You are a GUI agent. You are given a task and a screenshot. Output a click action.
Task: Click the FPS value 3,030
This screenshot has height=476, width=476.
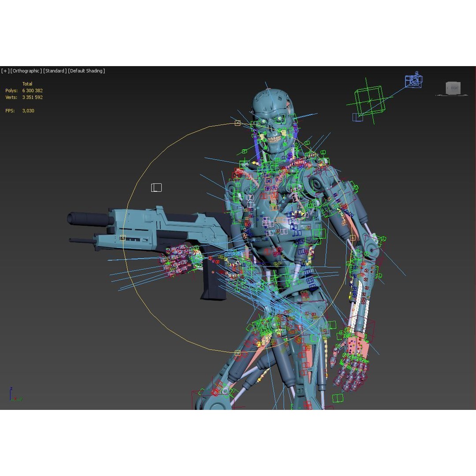coord(28,111)
